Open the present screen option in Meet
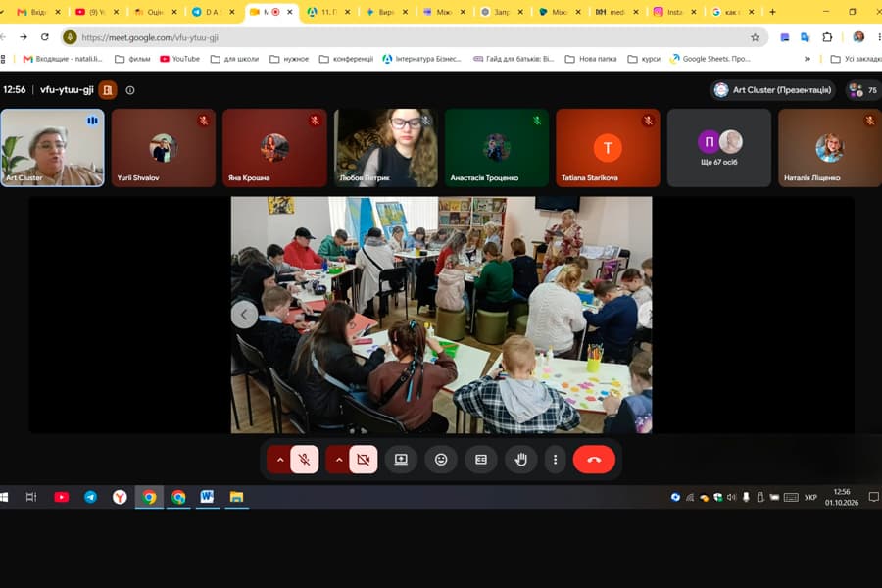 coord(401,460)
